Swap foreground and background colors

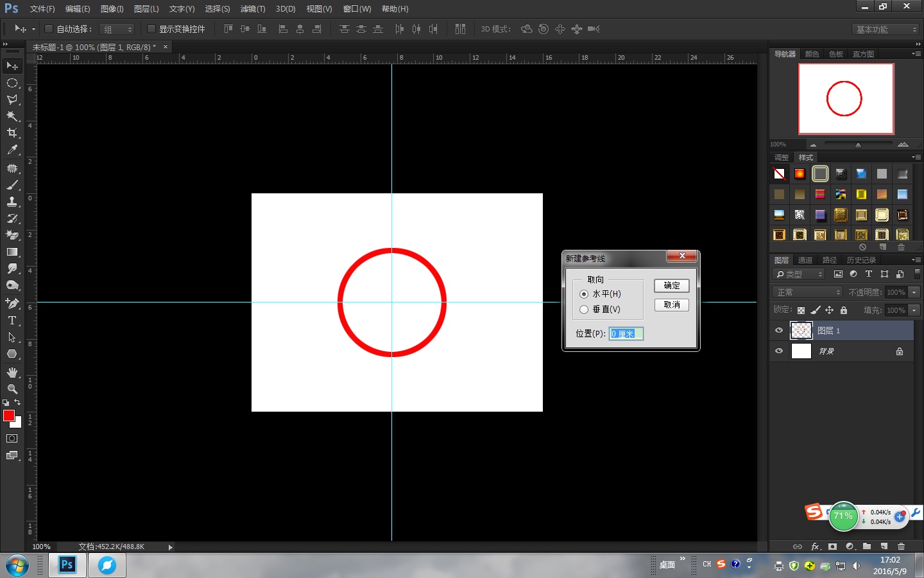pos(17,402)
